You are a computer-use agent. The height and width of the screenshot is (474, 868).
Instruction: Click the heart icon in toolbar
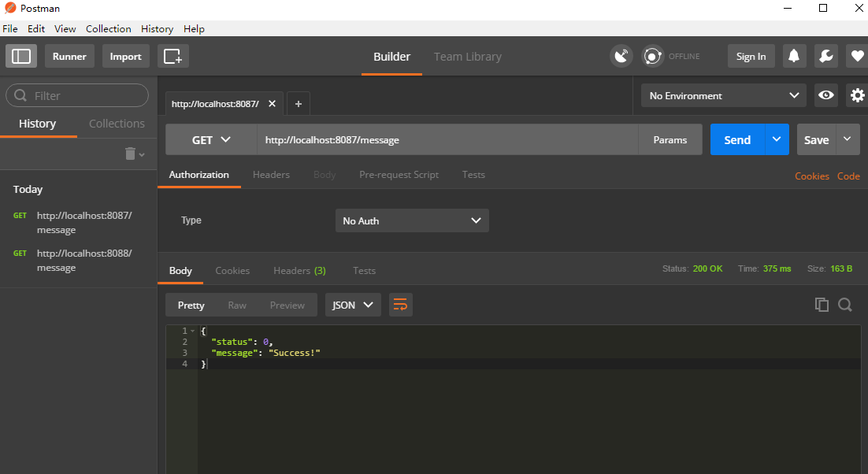pyautogui.click(x=857, y=56)
